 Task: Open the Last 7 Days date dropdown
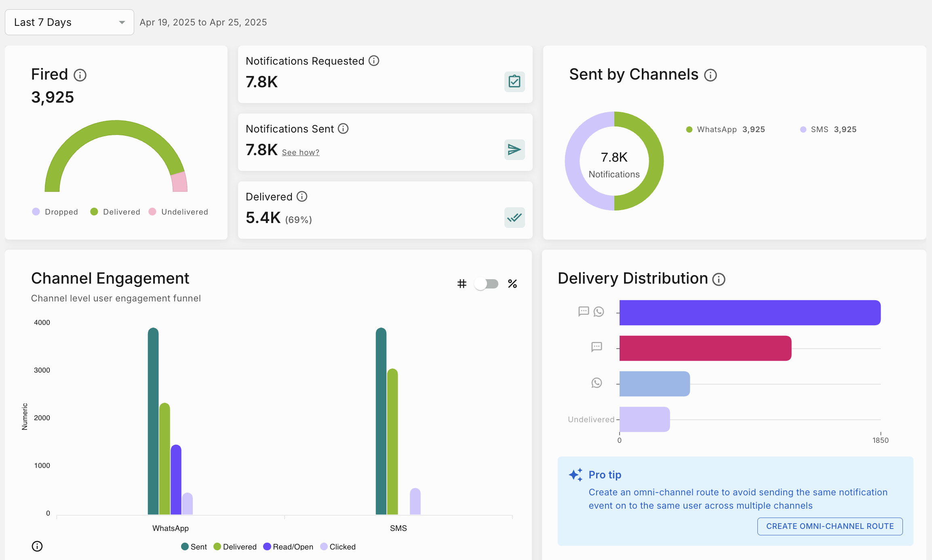point(69,22)
